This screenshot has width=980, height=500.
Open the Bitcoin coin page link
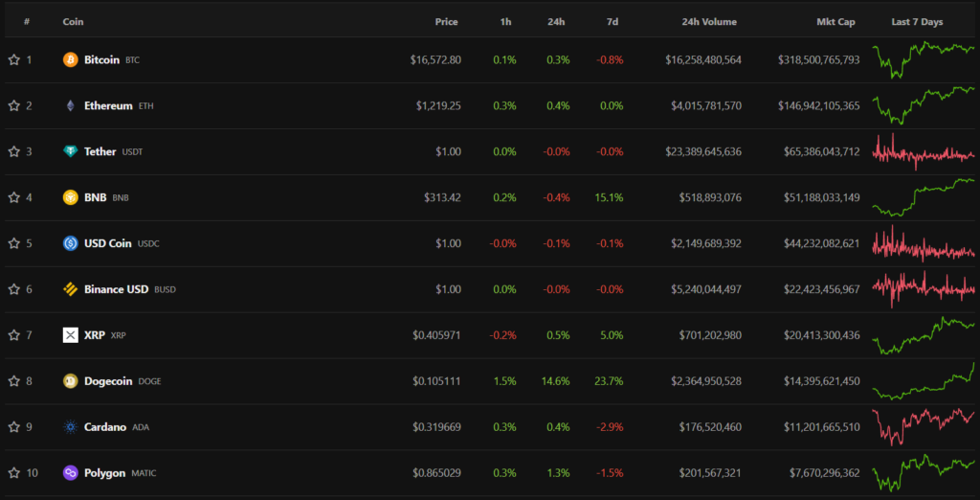tap(101, 60)
